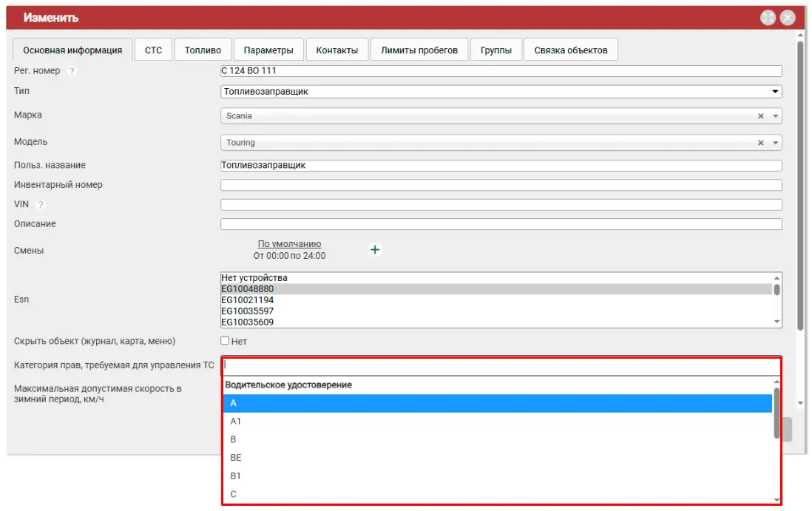Click the green plus icon to add shift

(x=375, y=250)
